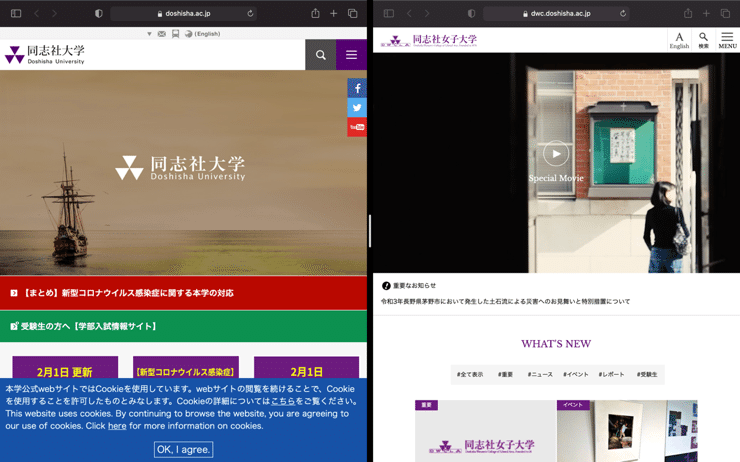This screenshot has width=740, height=462.
Task: Play the Special Movie video
Action: click(x=556, y=154)
